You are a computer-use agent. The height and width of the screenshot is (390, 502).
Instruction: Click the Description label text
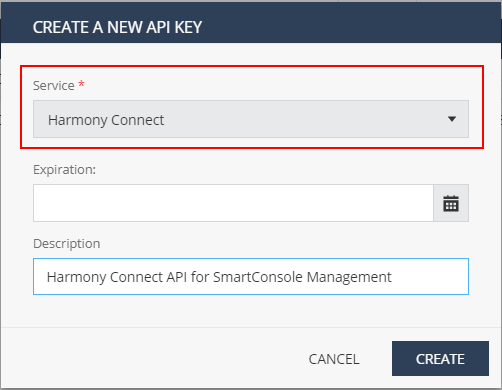[67, 244]
